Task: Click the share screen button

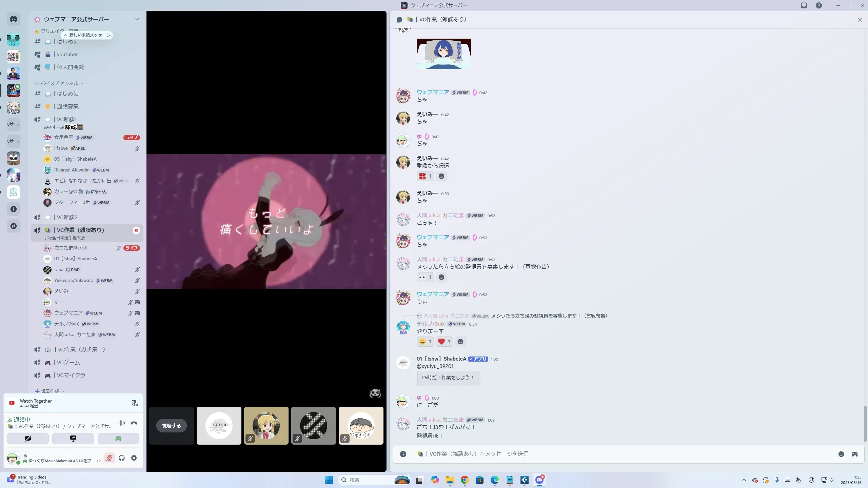Action: (73, 439)
